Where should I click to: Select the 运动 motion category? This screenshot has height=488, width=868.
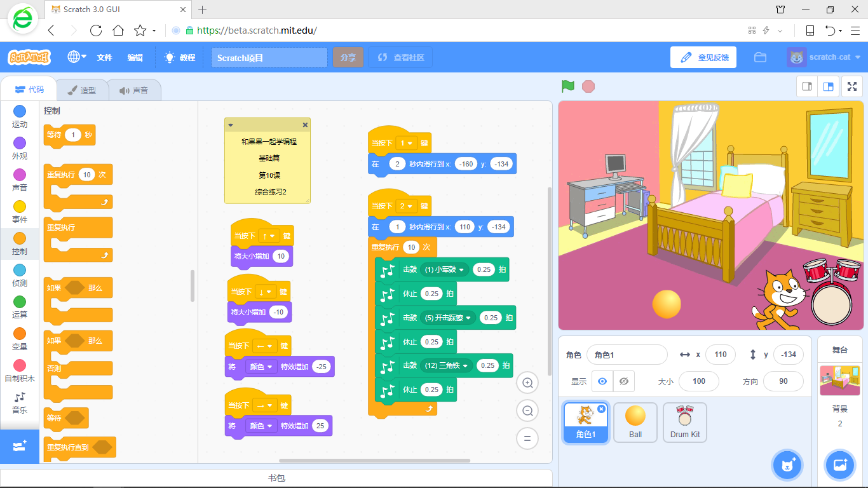point(20,117)
